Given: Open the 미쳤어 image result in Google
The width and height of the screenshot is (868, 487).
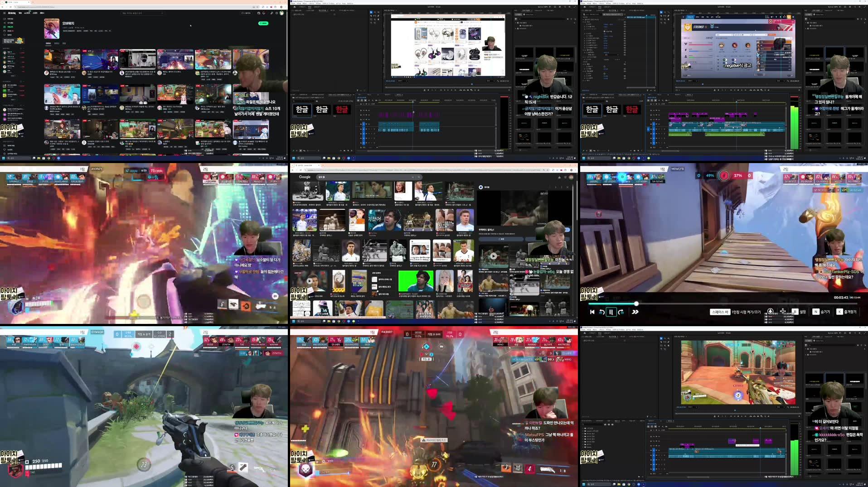Looking at the screenshot, I should (x=384, y=220).
